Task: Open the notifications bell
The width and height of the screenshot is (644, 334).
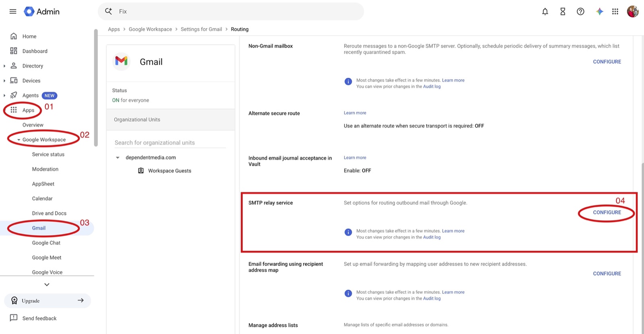Action: click(545, 11)
